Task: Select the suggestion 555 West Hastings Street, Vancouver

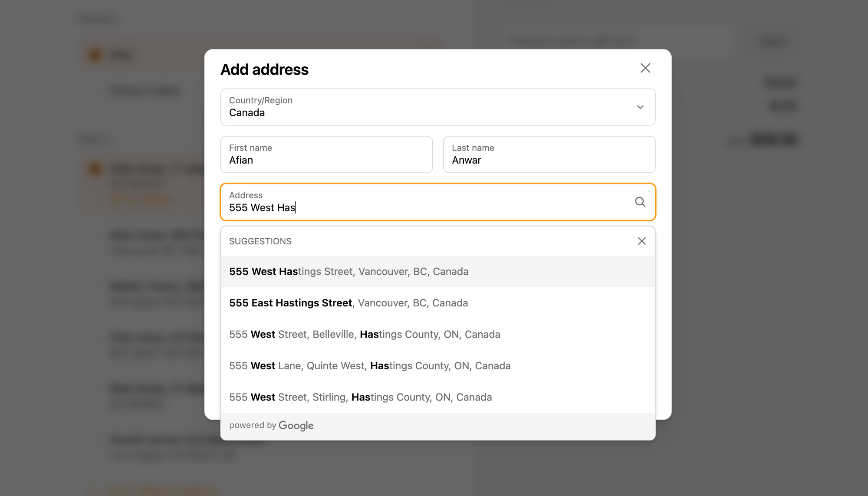Action: tap(349, 271)
